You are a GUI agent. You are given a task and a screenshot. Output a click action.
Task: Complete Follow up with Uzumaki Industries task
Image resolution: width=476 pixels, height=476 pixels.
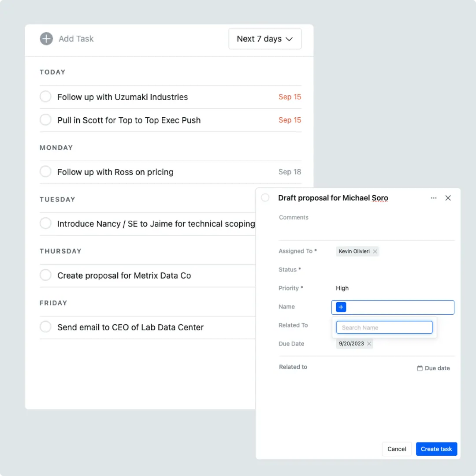tap(45, 97)
